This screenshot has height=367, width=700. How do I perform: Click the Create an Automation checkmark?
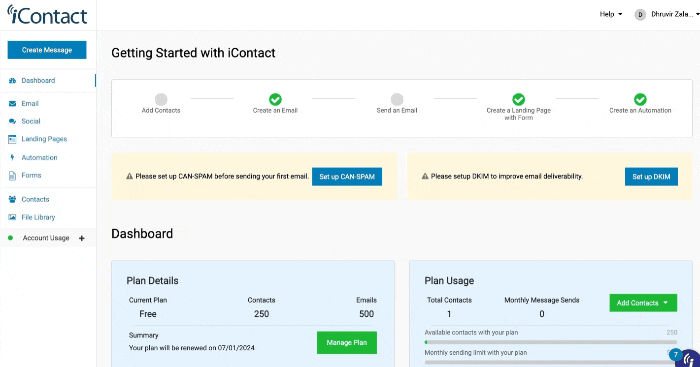tap(640, 99)
